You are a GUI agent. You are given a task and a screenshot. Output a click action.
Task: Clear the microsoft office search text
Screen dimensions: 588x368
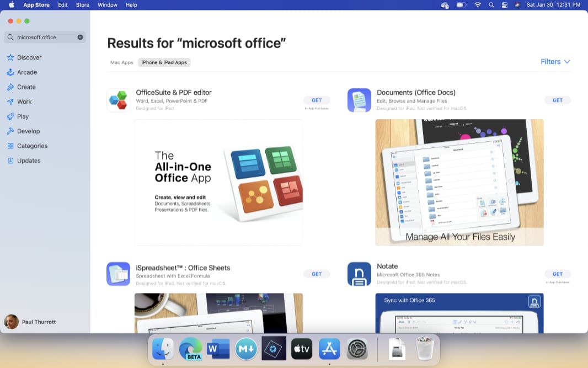coord(80,37)
